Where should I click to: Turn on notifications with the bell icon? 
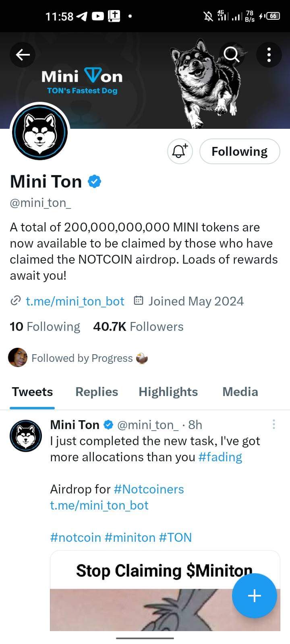tap(180, 151)
